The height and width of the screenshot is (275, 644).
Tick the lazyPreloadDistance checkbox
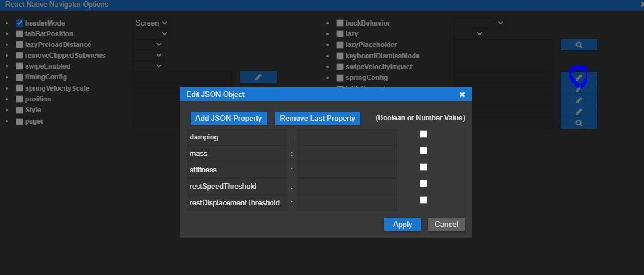(x=19, y=44)
